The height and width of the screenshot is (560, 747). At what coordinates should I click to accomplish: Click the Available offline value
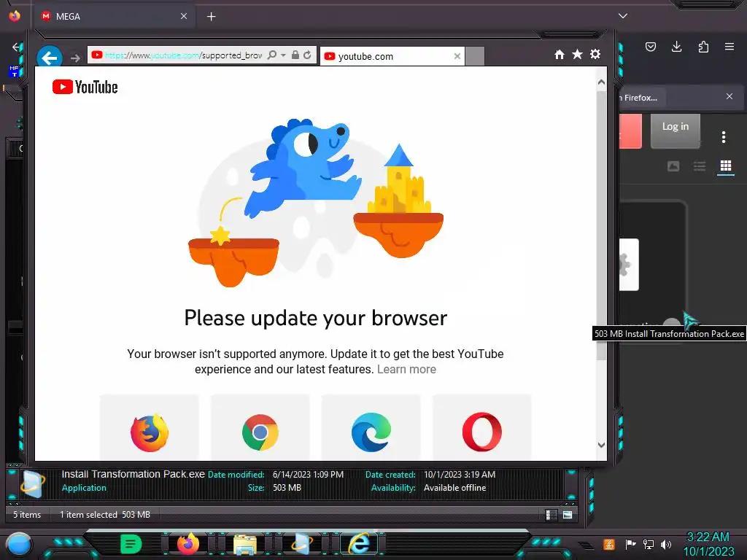point(454,488)
